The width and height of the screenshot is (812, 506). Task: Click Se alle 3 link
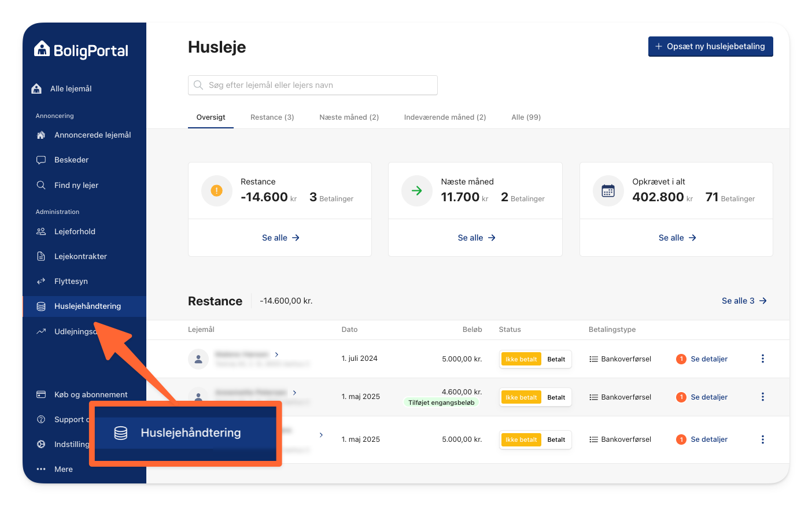(x=744, y=301)
